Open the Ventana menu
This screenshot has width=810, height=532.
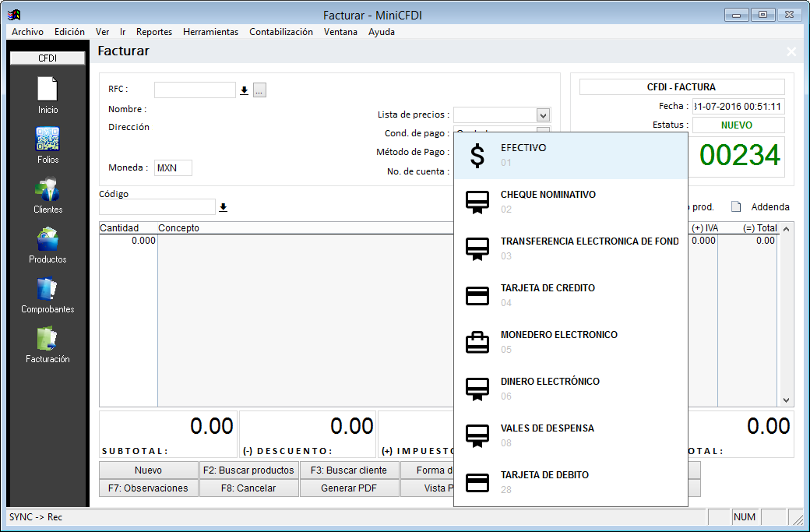pyautogui.click(x=340, y=32)
